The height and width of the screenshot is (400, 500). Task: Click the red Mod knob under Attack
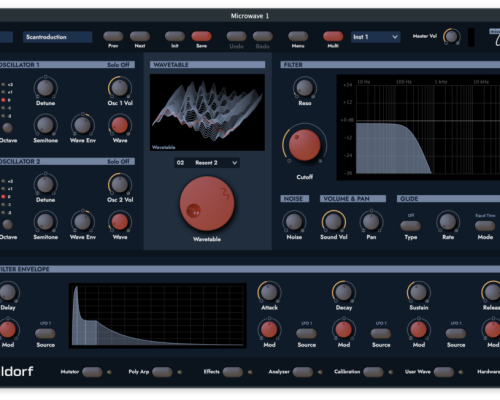[x=269, y=330]
